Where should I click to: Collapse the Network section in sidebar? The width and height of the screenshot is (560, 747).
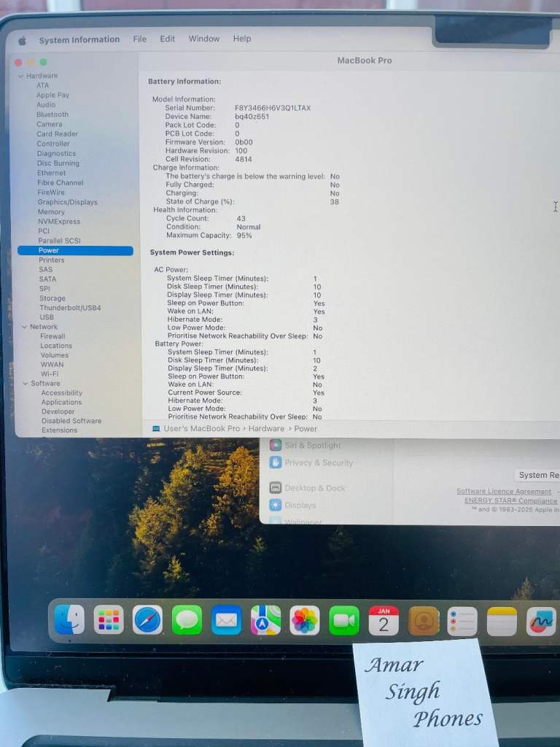24,327
